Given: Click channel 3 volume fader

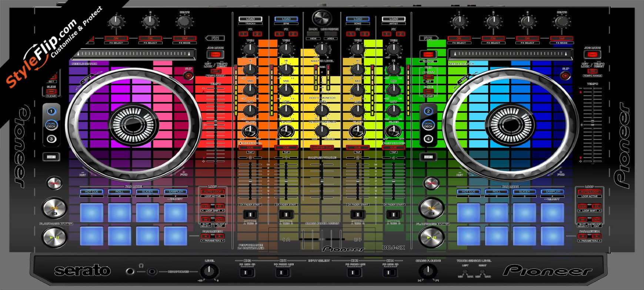Looking at the screenshot, I should tap(250, 181).
